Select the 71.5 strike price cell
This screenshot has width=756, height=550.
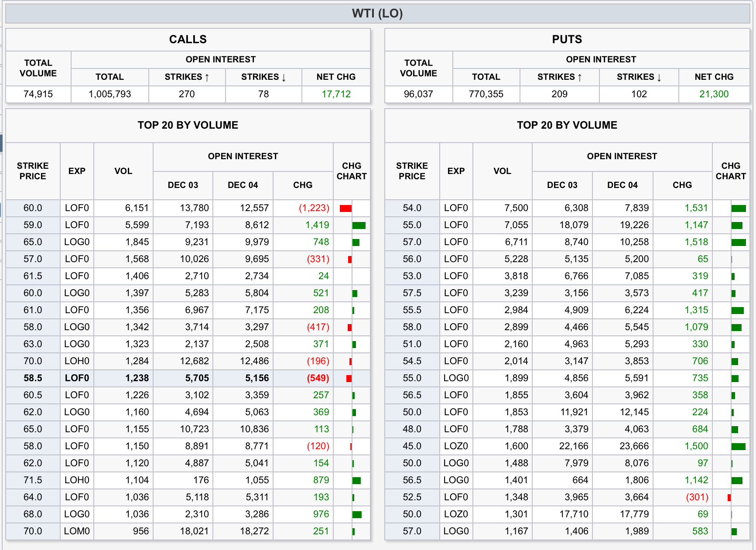33,480
